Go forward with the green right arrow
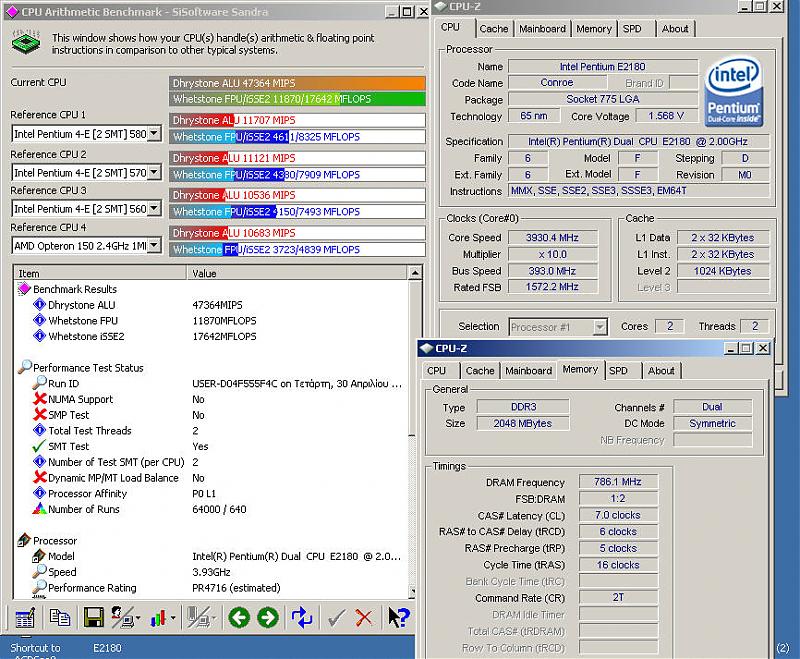This screenshot has width=800, height=659. [268, 618]
